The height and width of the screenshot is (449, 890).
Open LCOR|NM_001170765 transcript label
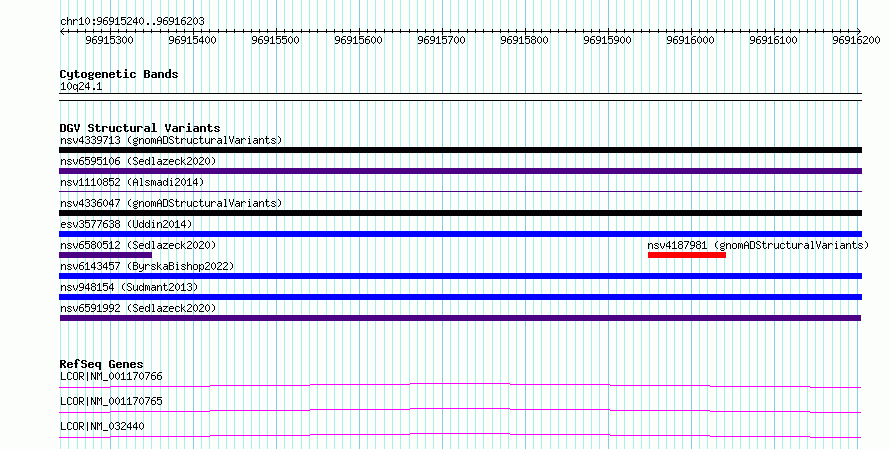point(111,401)
